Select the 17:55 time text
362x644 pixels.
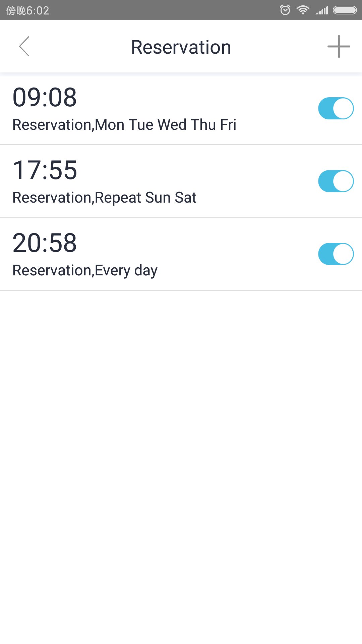tap(45, 170)
